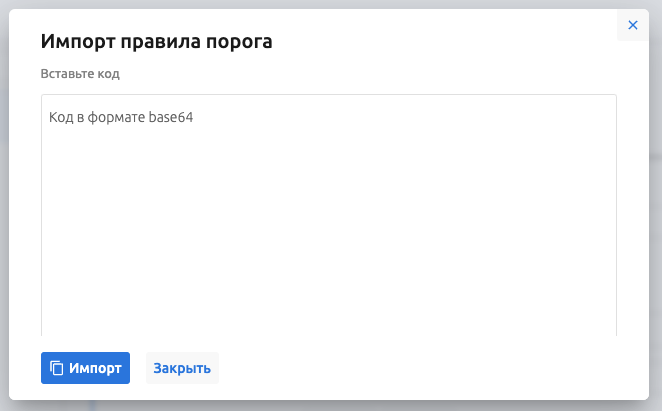This screenshot has width=662, height=411.
Task: Click the clipboard icon left of the Импорт label
Action: 57,368
